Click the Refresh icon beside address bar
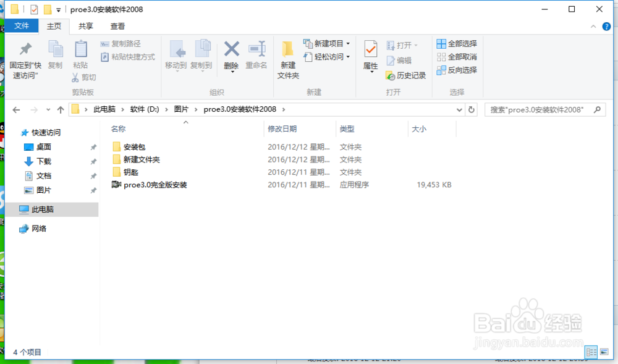This screenshot has width=618, height=364. click(x=470, y=109)
